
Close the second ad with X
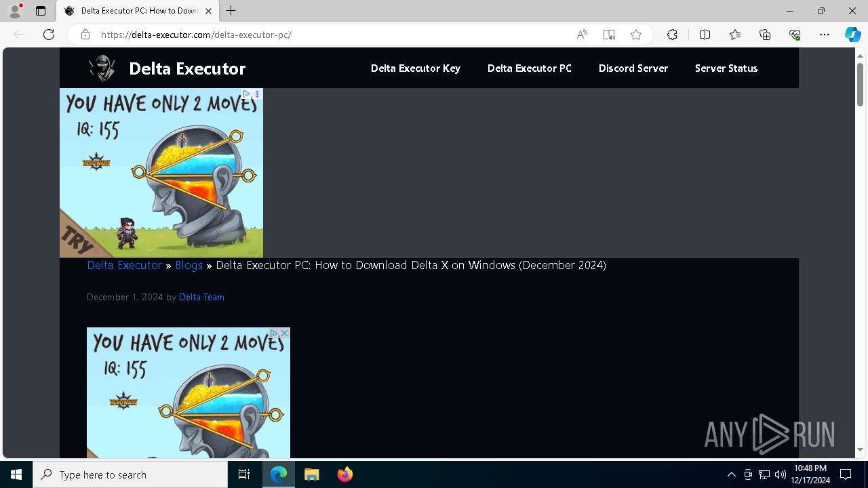click(x=285, y=333)
